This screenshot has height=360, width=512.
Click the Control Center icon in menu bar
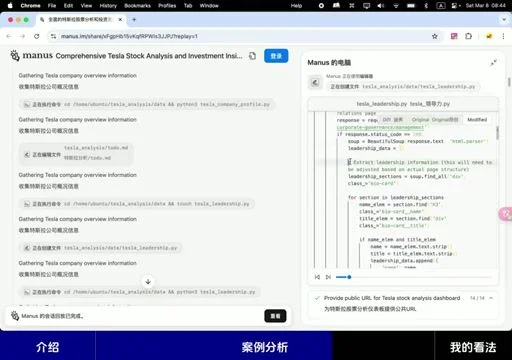pos(455,6)
